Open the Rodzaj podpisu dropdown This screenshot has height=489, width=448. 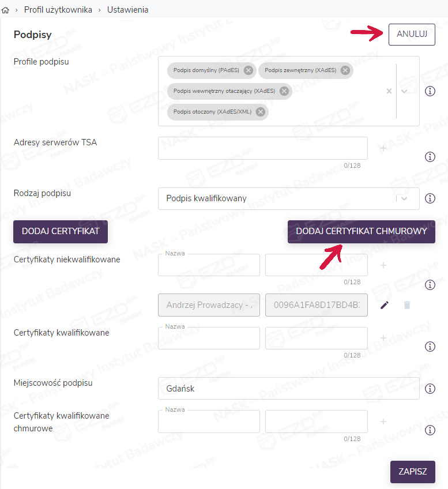pos(405,198)
